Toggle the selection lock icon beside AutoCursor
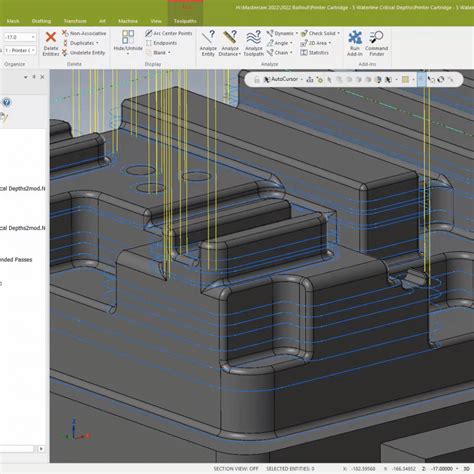The image size is (474, 474). (x=257, y=80)
